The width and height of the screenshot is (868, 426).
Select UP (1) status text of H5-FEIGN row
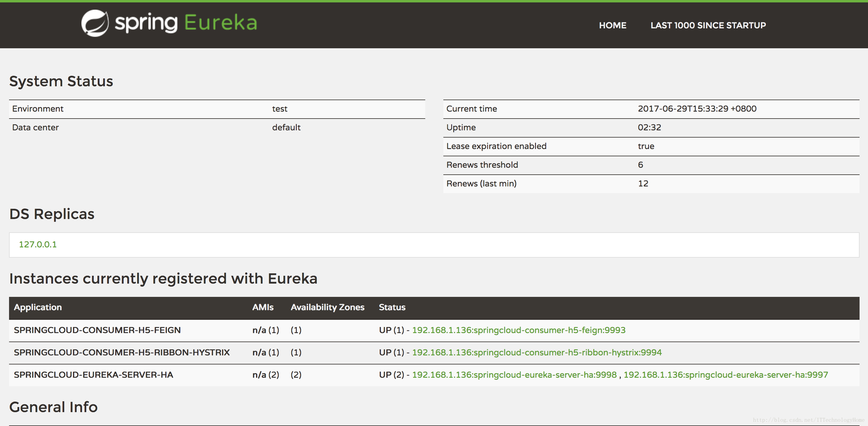(x=391, y=330)
